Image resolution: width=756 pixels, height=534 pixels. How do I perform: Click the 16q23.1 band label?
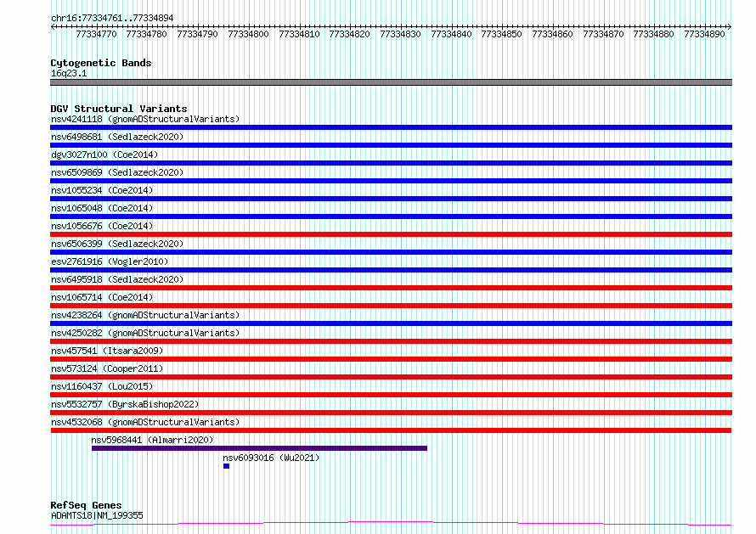coord(69,73)
